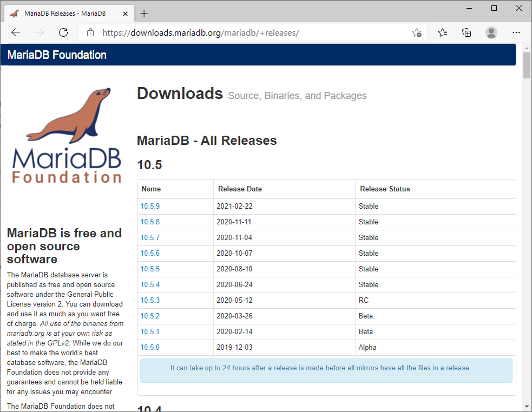Open a new tab with plus button
The height and width of the screenshot is (412, 532).
click(x=144, y=14)
